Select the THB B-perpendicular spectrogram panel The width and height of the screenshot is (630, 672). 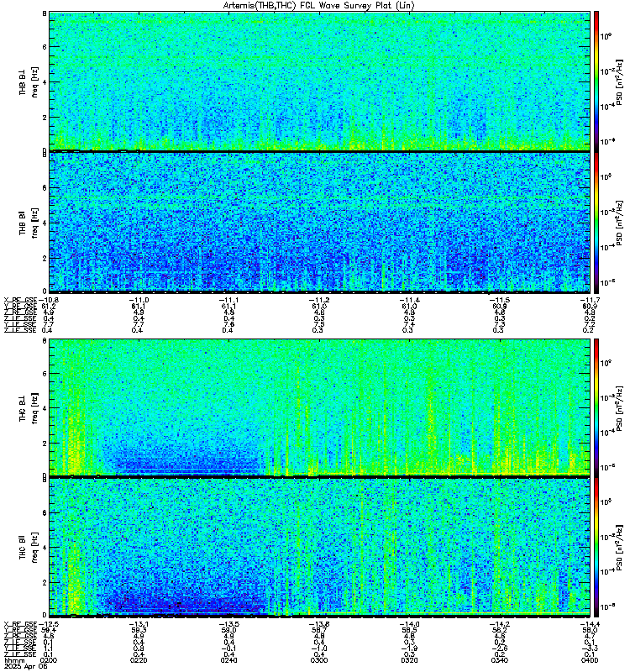(319, 81)
